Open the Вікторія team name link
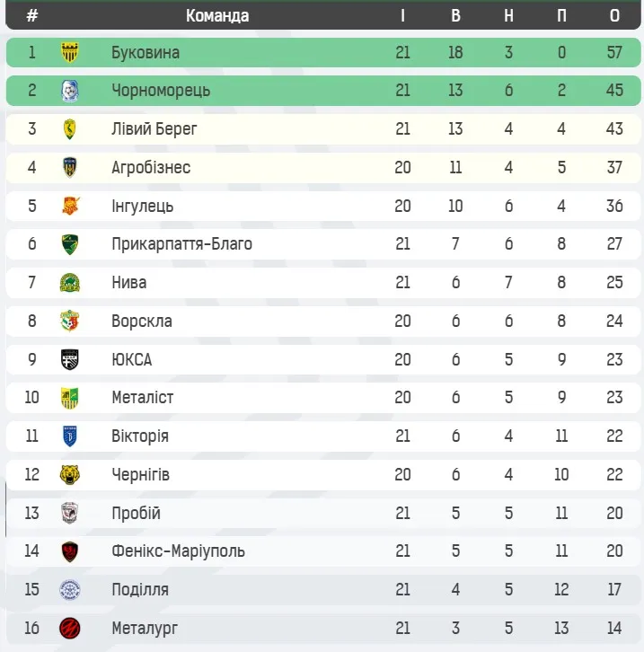Image resolution: width=644 pixels, height=652 pixels. (x=140, y=436)
